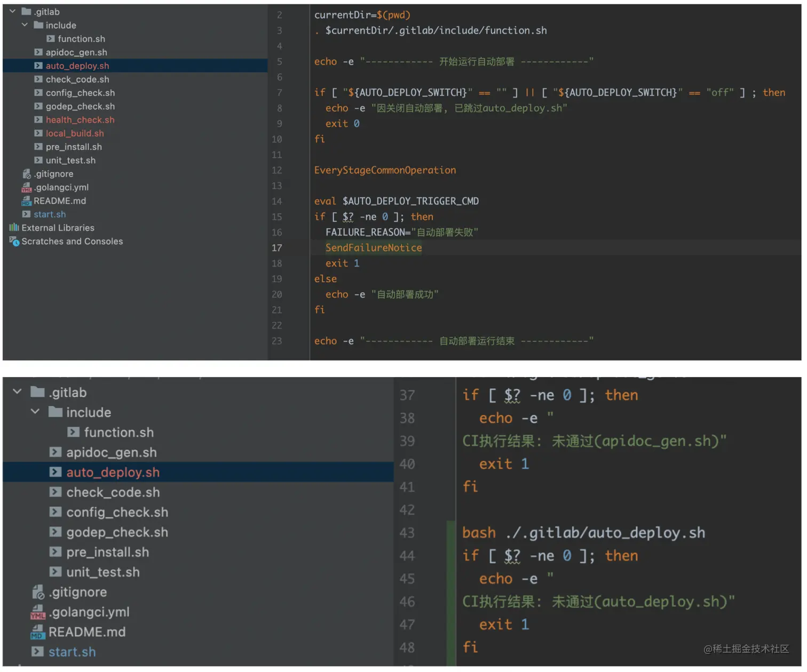This screenshot has width=807, height=672.
Task: Open check_code.sh in the upper project tree
Action: (77, 79)
